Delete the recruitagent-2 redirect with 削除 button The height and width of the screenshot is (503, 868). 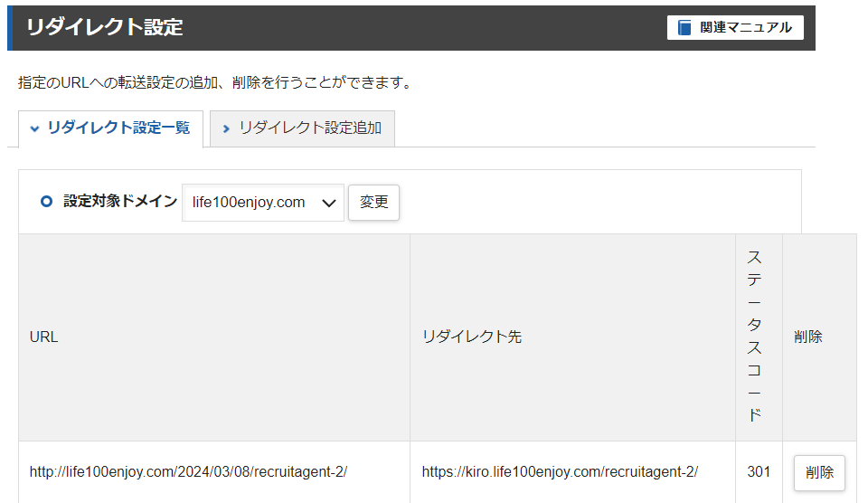click(819, 472)
